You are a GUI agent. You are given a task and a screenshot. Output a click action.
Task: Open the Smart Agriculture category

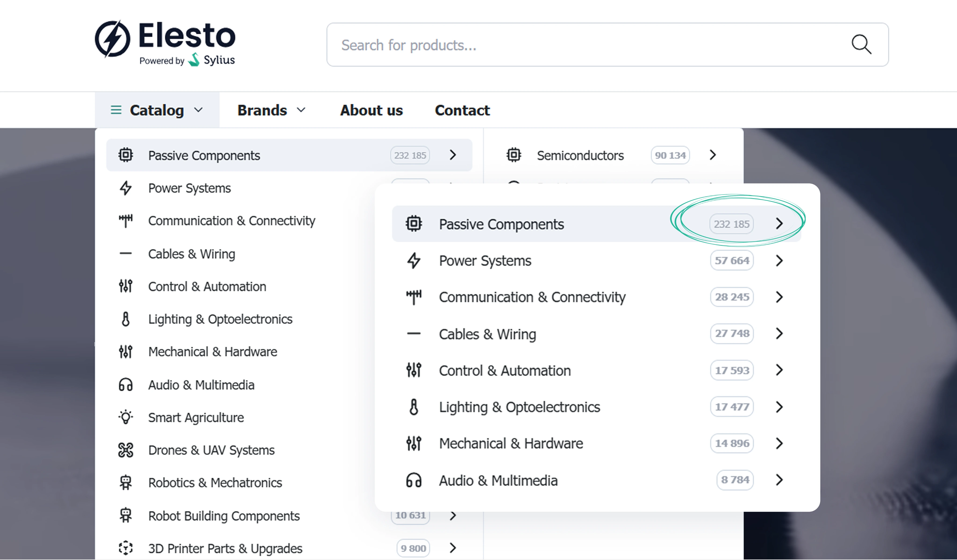(196, 417)
